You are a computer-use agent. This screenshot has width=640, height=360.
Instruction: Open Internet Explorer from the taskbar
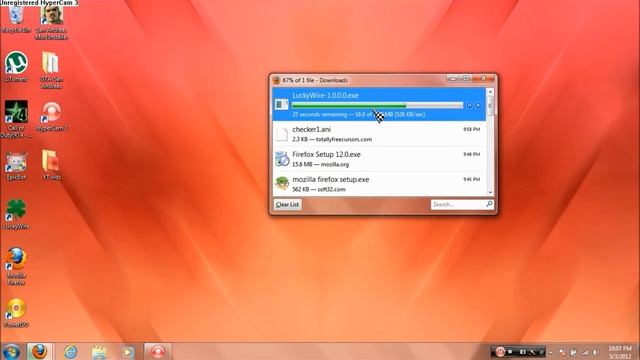[x=71, y=351]
